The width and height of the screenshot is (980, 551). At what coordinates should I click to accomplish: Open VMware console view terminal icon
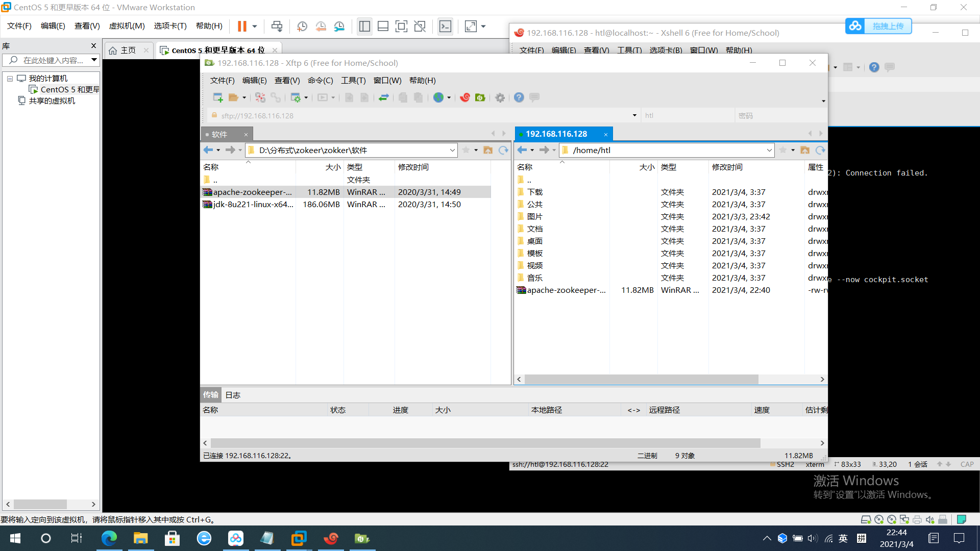coord(445,26)
